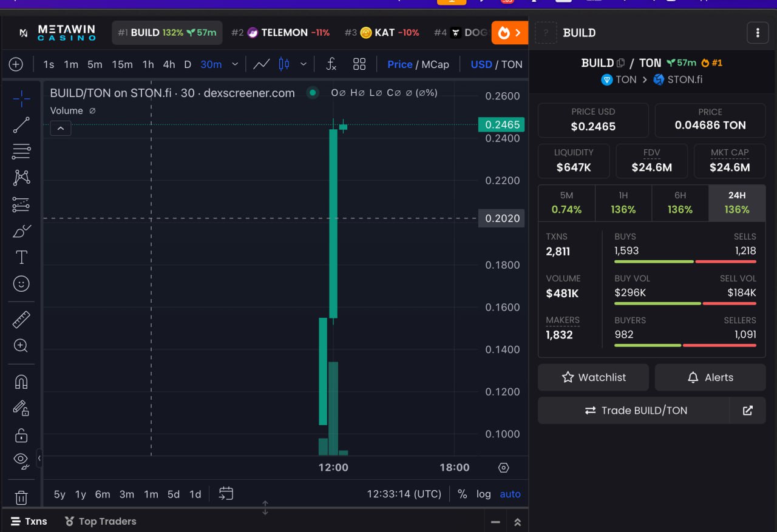
Task: Expand the bottom panel double chevron
Action: click(517, 522)
